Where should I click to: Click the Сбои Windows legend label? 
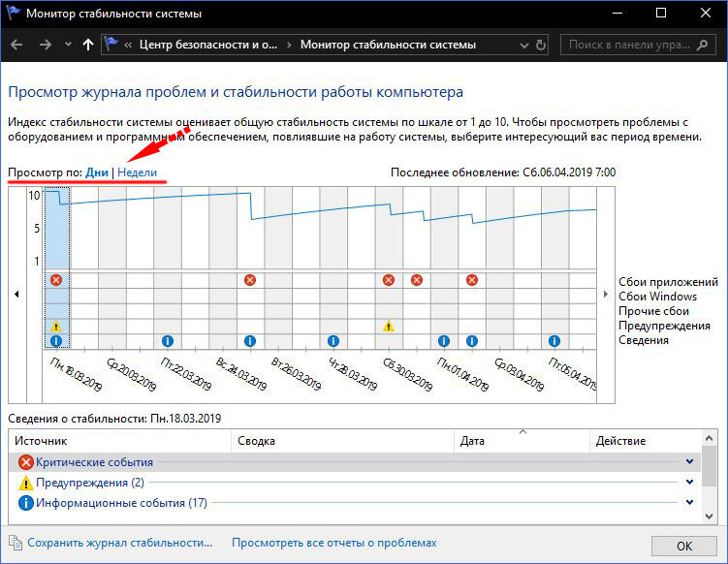tap(657, 297)
